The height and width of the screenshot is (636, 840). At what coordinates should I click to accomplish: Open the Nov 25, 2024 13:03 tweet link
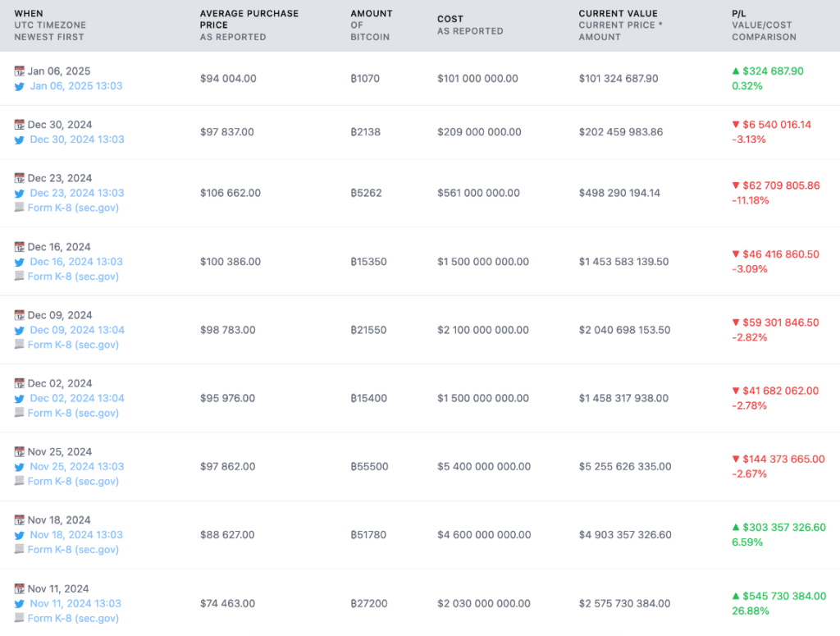(x=77, y=467)
